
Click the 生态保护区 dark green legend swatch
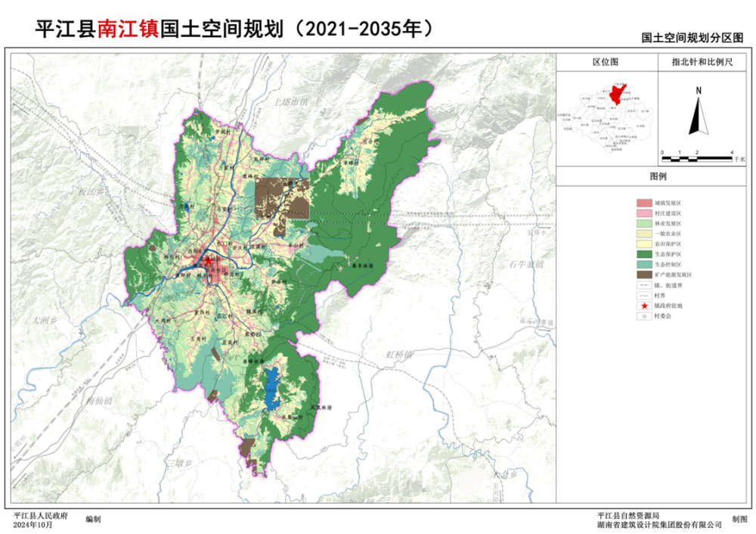pyautogui.click(x=644, y=255)
